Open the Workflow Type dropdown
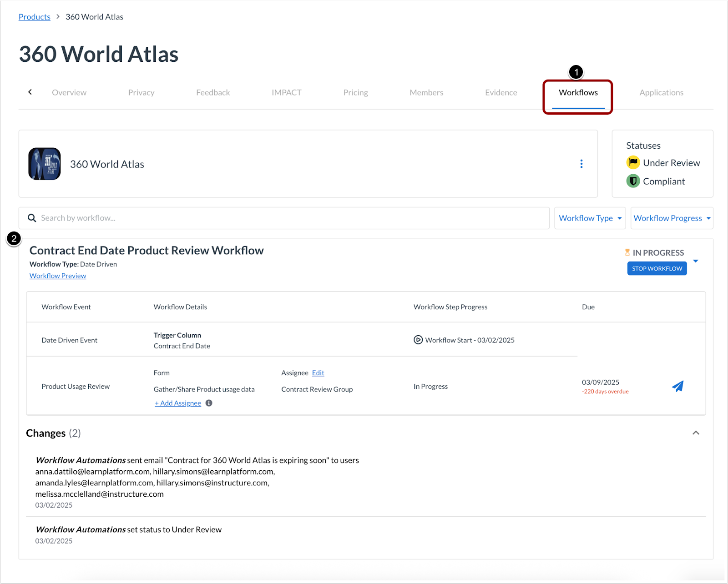Image resolution: width=728 pixels, height=584 pixels. (x=590, y=218)
